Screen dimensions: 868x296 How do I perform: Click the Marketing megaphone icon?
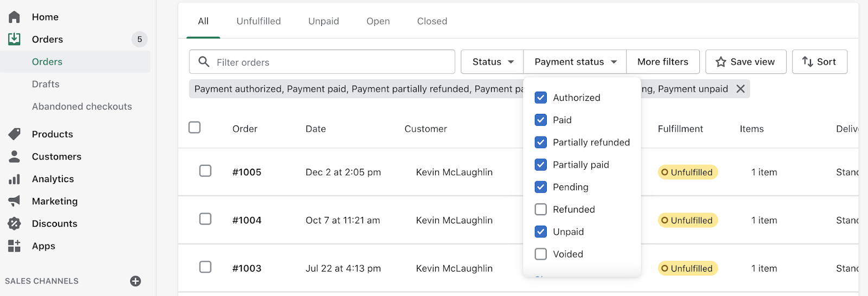click(14, 201)
